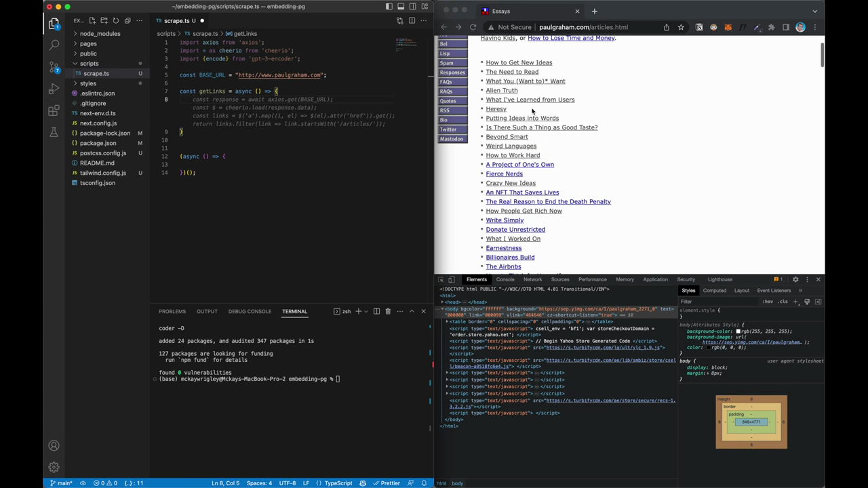Click the RSS sidebar button on page
868x488 pixels.
[452, 110]
